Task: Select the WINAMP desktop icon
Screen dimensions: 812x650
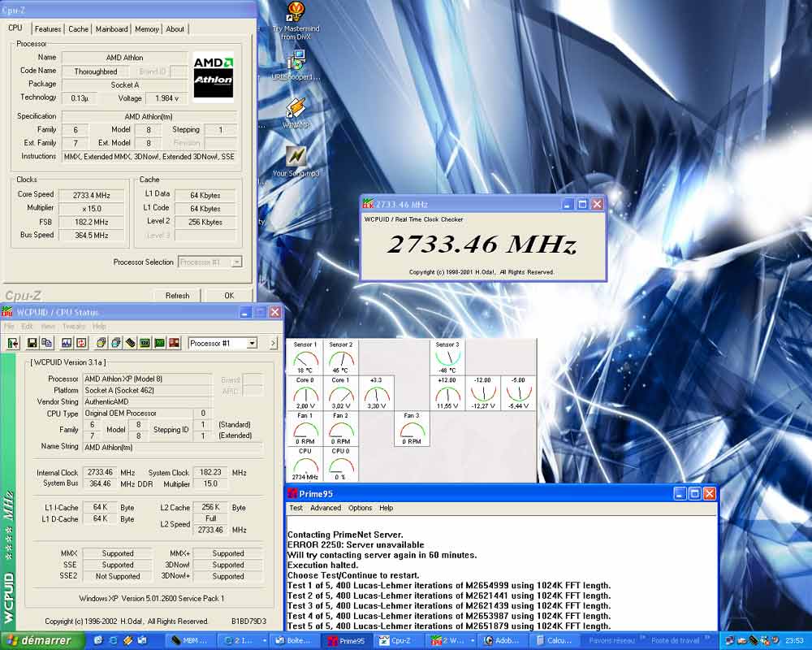Action: point(296,113)
